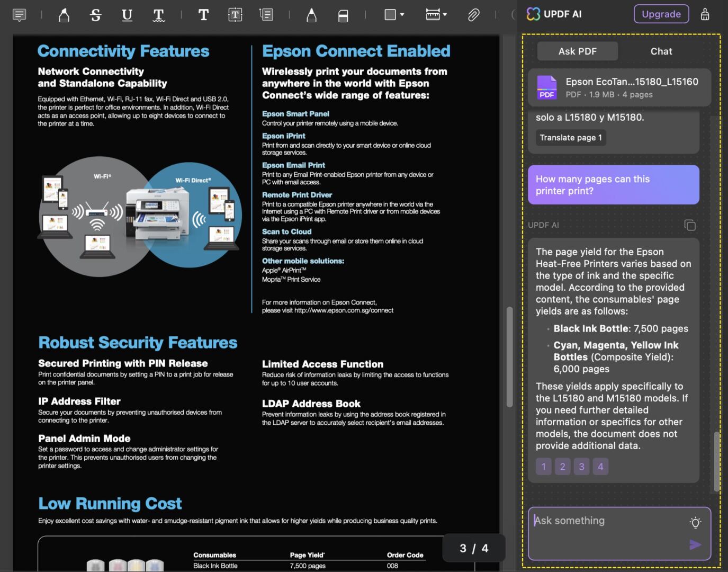Select the text box tool
Image resolution: width=728 pixels, height=572 pixels.
tap(235, 15)
